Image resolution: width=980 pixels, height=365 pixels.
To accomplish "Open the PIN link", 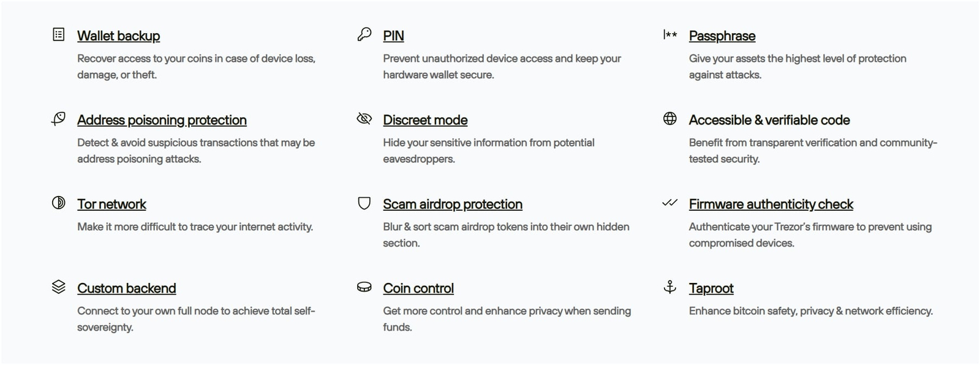I will (x=393, y=36).
